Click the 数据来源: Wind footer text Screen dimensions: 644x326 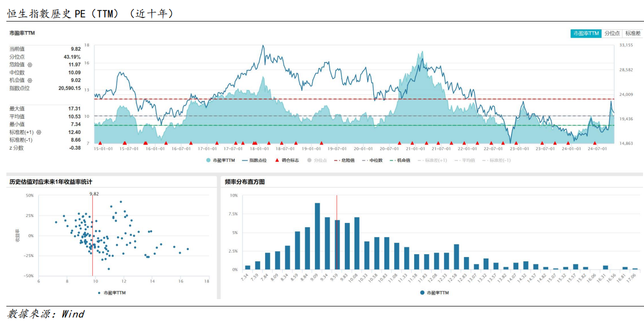click(x=46, y=314)
